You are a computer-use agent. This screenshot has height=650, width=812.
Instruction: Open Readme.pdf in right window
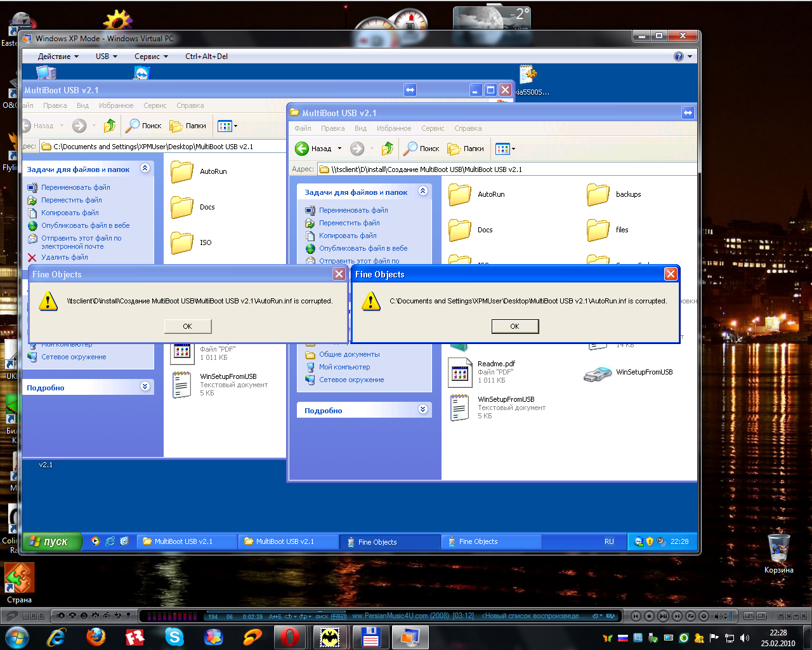459,373
